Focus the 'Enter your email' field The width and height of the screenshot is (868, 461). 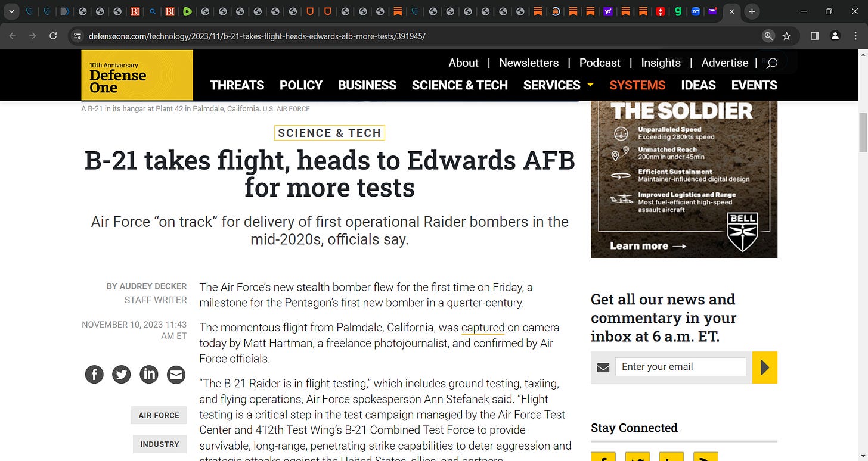[680, 367]
